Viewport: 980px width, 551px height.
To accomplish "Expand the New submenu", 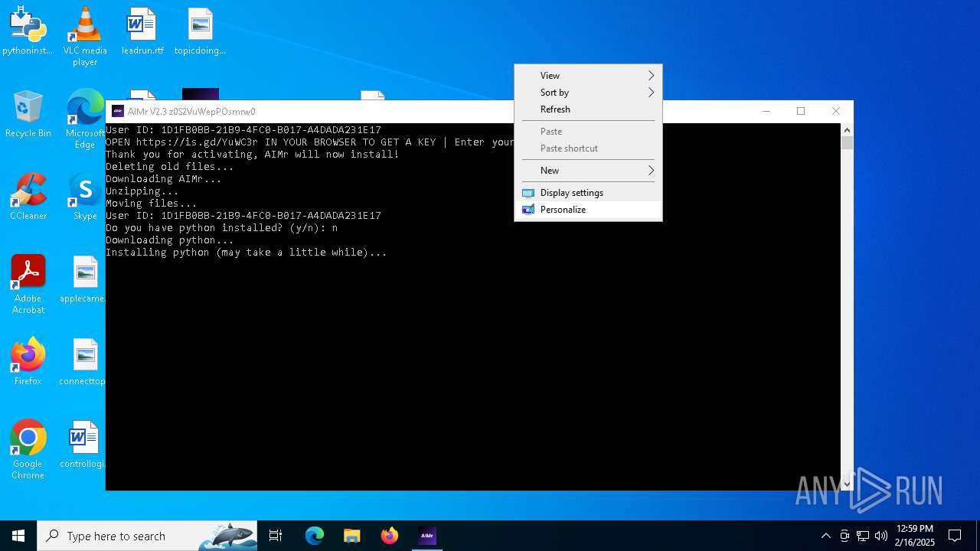I will pyautogui.click(x=588, y=170).
